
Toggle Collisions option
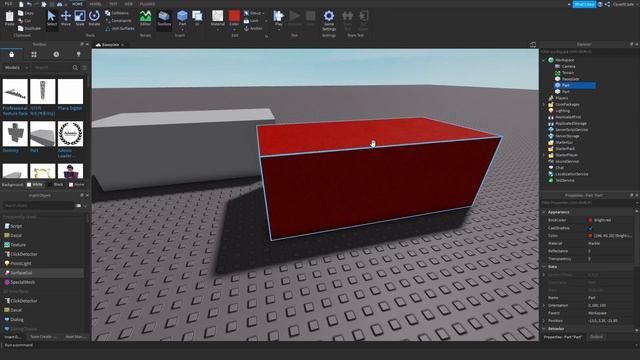tap(117, 13)
